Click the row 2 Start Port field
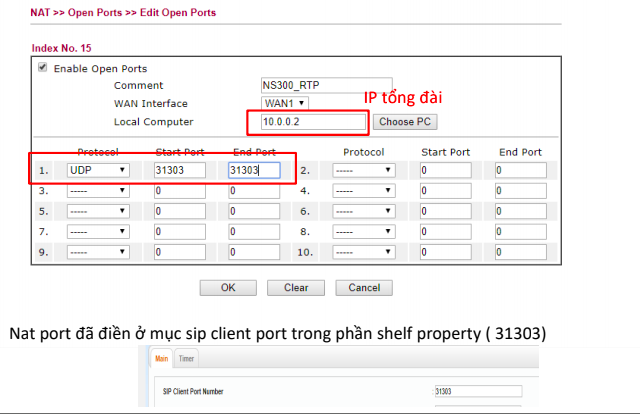The height and width of the screenshot is (414, 640). click(445, 171)
